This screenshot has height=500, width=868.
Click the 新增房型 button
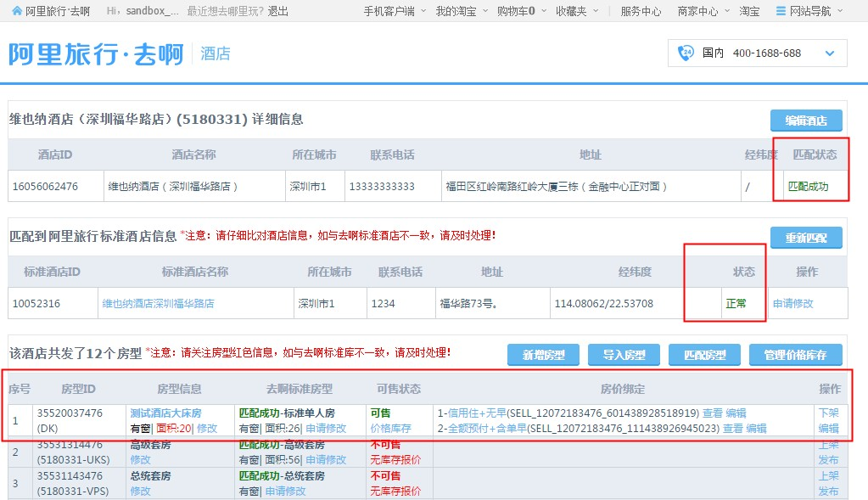tap(543, 355)
